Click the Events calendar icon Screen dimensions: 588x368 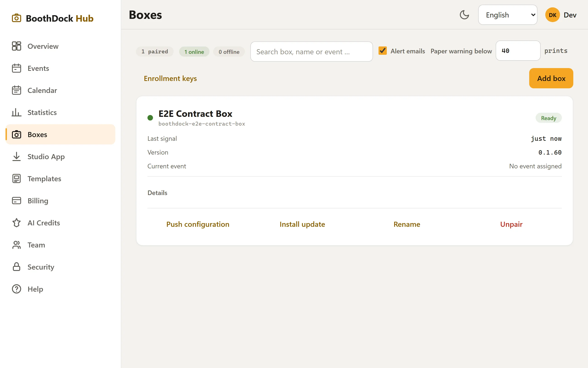[17, 68]
